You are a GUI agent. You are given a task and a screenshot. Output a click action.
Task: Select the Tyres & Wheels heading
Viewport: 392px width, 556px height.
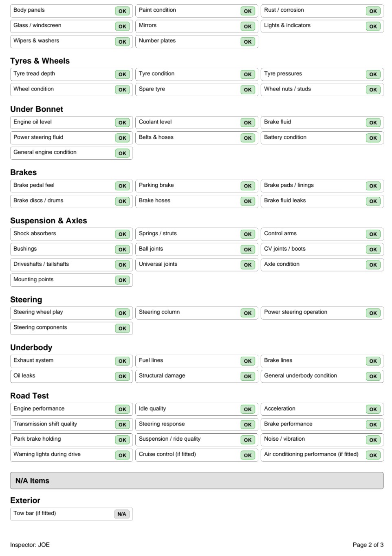click(40, 61)
